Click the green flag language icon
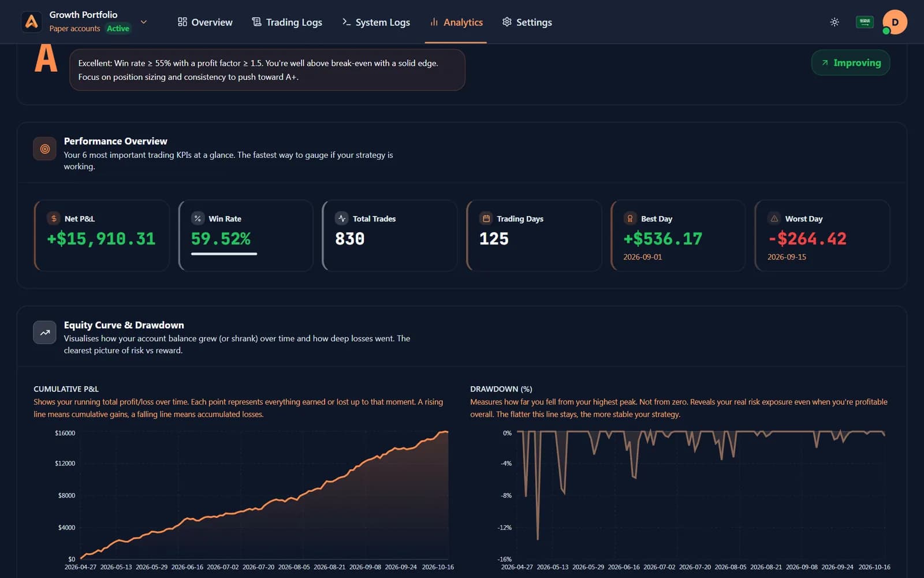Image resolution: width=924 pixels, height=578 pixels. (865, 22)
